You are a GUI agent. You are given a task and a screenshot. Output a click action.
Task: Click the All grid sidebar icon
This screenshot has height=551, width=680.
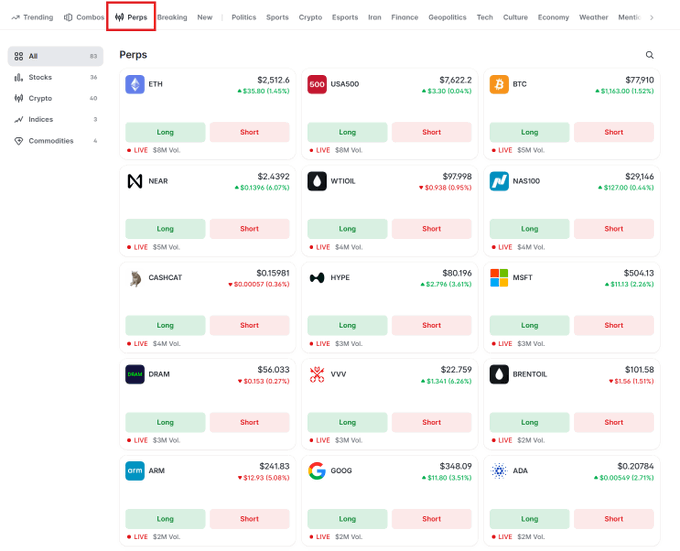tap(19, 56)
